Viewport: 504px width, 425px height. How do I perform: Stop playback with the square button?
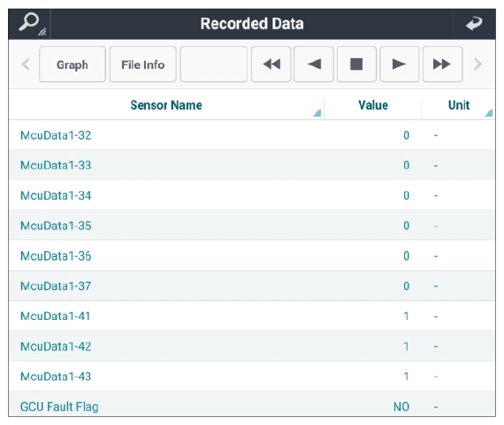click(x=356, y=65)
